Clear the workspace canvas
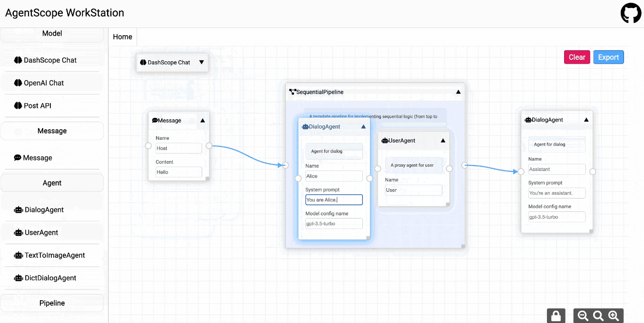This screenshot has height=323, width=644. [x=577, y=57]
